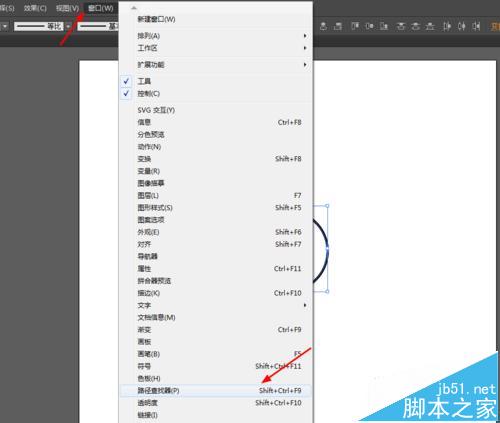Viewport: 500px width, 423px height.
Task: Open the 窗口(W) menu
Action: [x=100, y=8]
